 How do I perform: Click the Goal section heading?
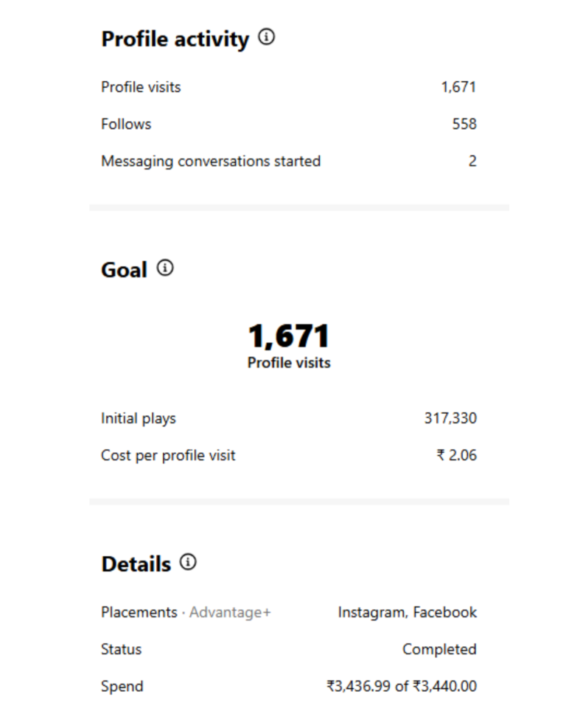pyautogui.click(x=124, y=270)
